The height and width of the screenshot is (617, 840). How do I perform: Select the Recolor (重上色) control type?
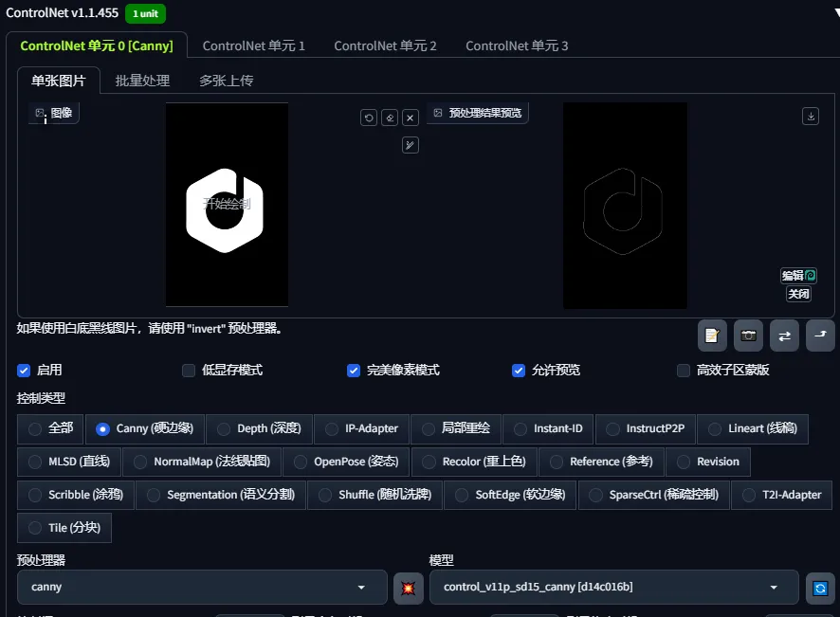(474, 462)
